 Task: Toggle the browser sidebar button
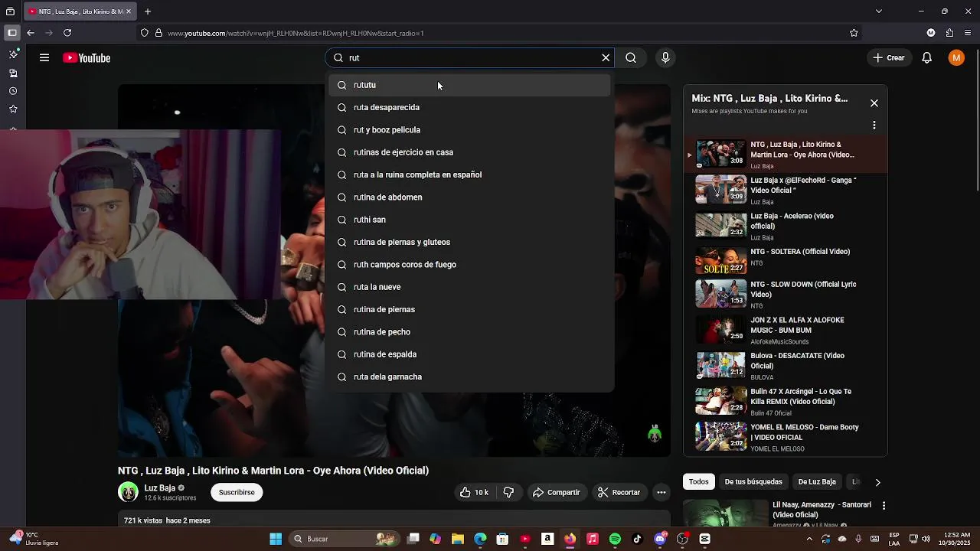coord(12,33)
